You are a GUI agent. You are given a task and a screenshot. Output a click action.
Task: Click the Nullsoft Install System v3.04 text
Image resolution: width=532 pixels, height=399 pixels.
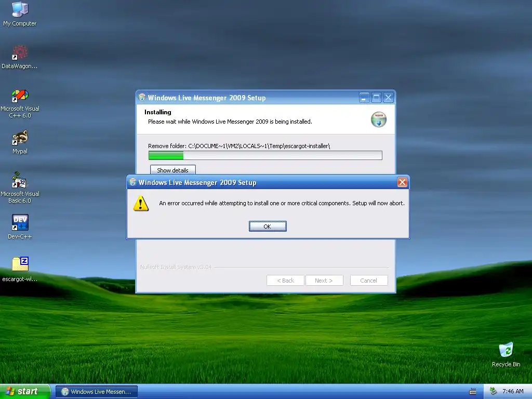pyautogui.click(x=176, y=267)
